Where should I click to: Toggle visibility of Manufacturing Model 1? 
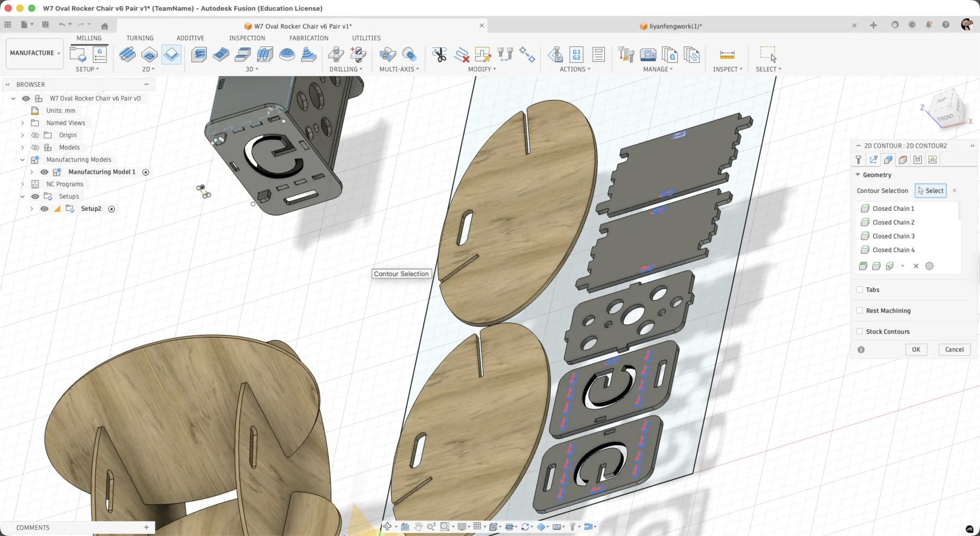[x=45, y=172]
